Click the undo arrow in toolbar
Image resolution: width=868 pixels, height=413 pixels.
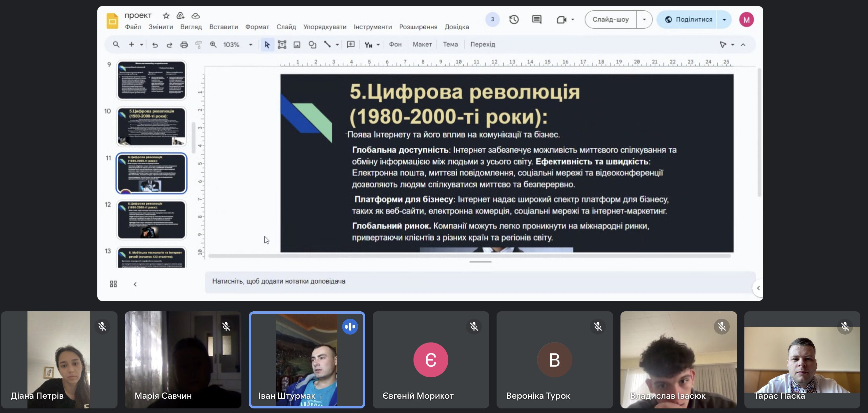point(155,45)
